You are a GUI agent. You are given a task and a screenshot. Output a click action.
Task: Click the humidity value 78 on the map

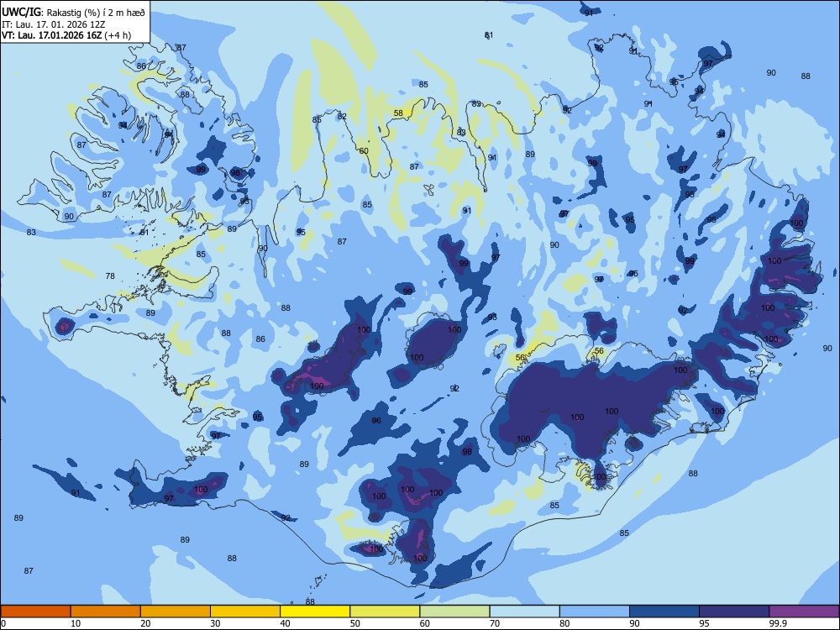[110, 276]
